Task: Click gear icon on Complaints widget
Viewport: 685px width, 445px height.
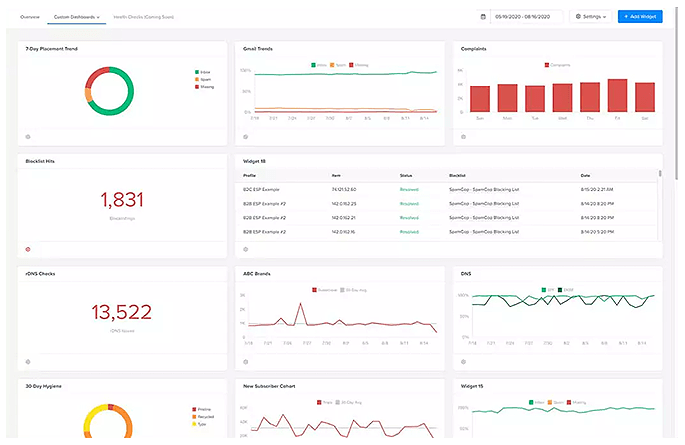Action: [463, 137]
